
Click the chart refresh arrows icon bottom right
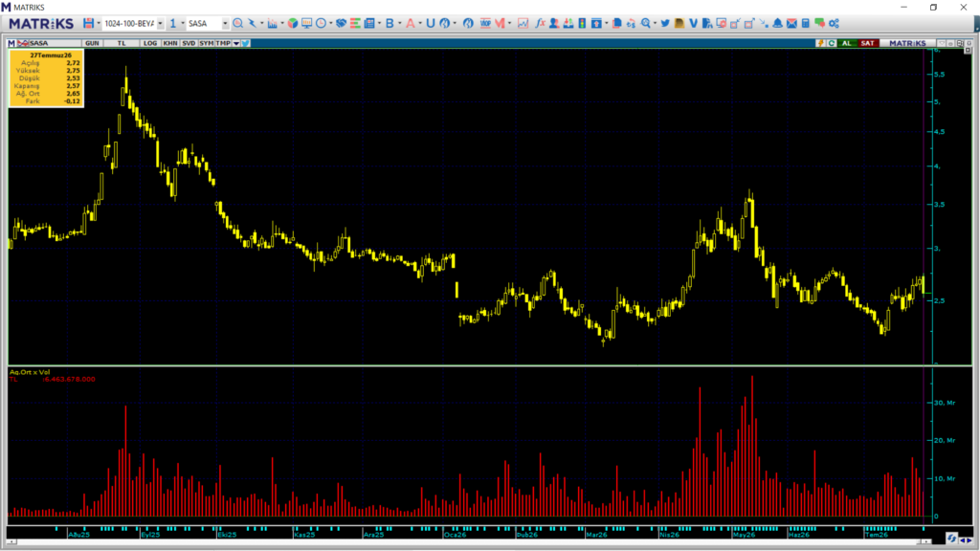[x=952, y=538]
